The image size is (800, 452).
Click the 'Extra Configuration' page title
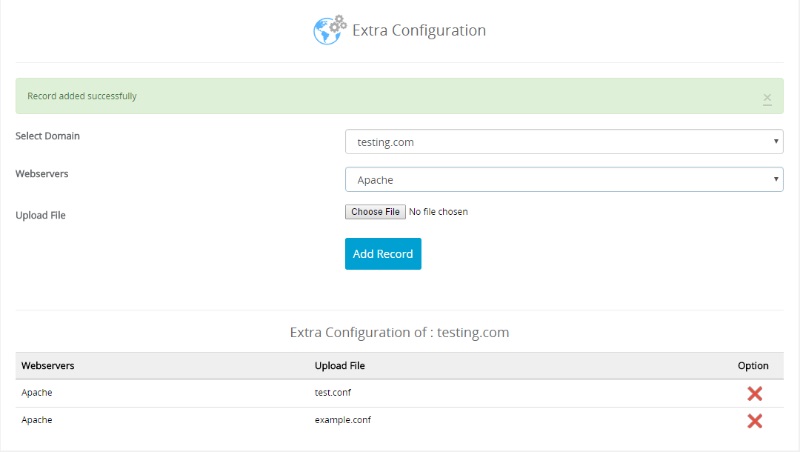coord(419,31)
